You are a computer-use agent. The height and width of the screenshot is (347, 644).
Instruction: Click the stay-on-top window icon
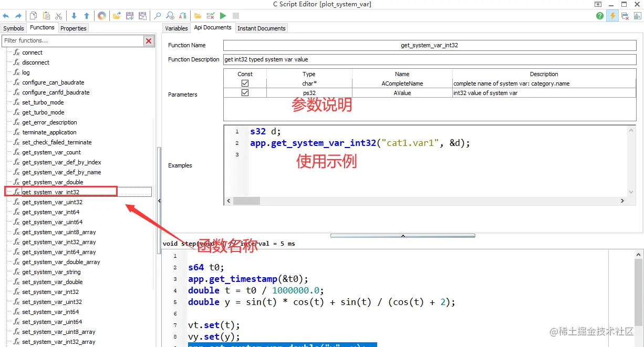(598, 4)
